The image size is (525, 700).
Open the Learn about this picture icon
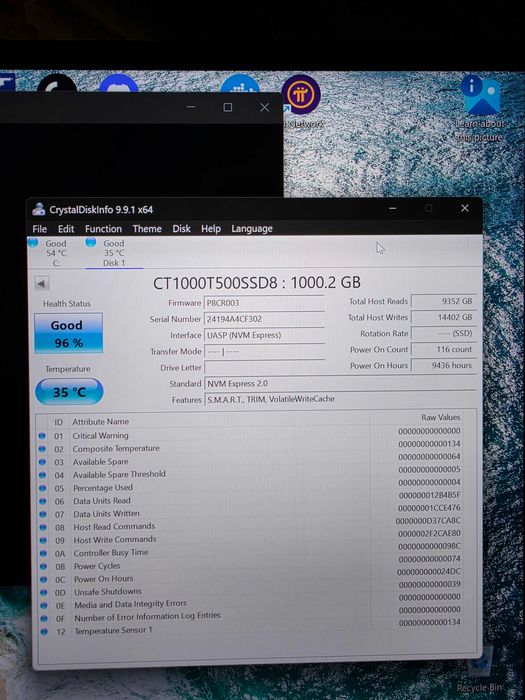coord(481,108)
